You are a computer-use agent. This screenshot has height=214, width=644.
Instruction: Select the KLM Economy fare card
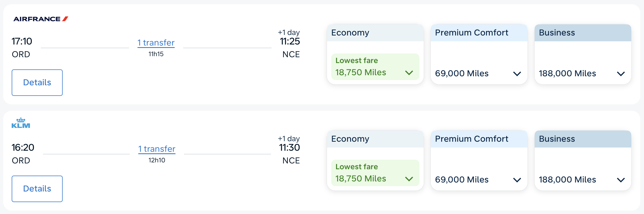click(375, 160)
